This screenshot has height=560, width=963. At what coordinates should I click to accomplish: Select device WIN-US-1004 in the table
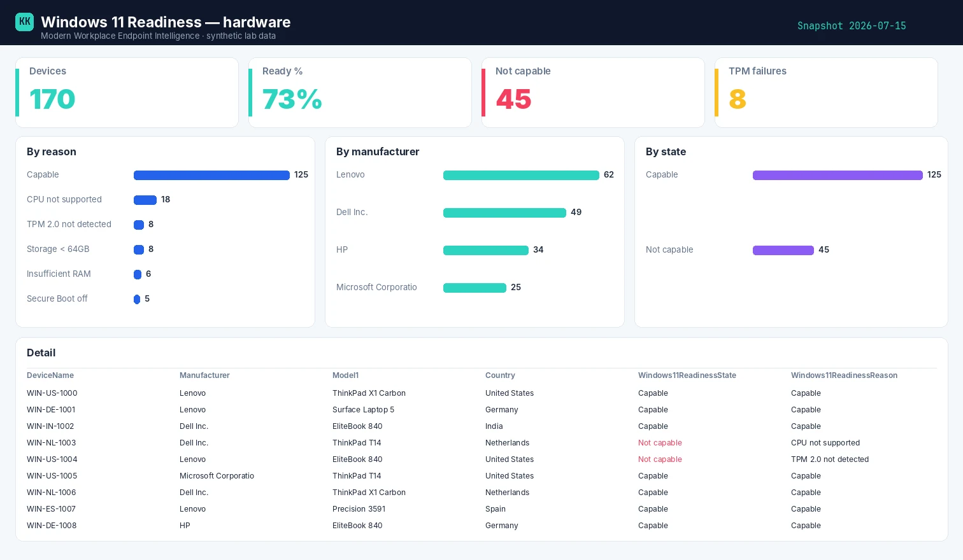coord(52,459)
